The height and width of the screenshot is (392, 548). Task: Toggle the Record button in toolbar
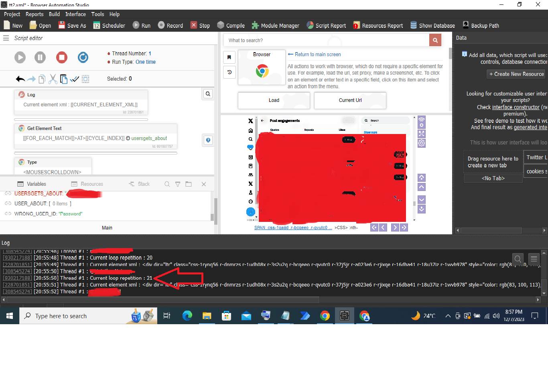tap(170, 25)
